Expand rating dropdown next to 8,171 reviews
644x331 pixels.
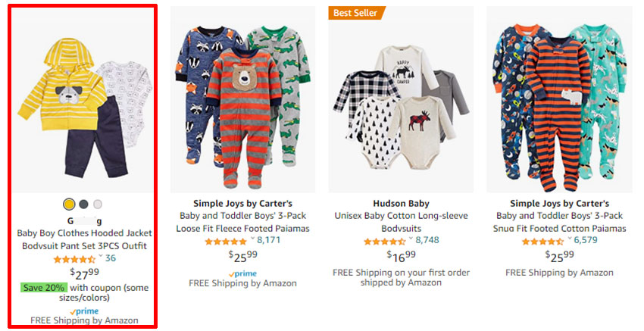tap(252, 239)
